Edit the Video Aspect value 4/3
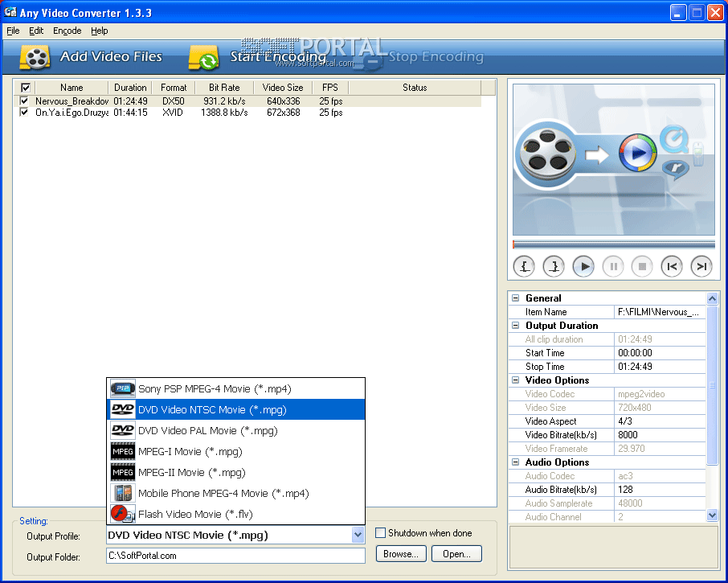Viewport: 728px width, 583px height. (x=660, y=421)
